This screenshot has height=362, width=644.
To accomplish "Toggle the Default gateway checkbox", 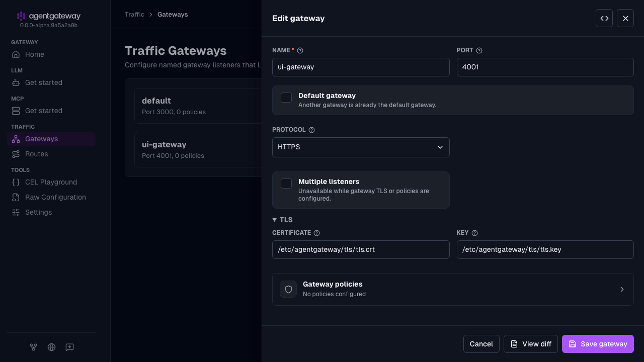I will [x=286, y=98].
